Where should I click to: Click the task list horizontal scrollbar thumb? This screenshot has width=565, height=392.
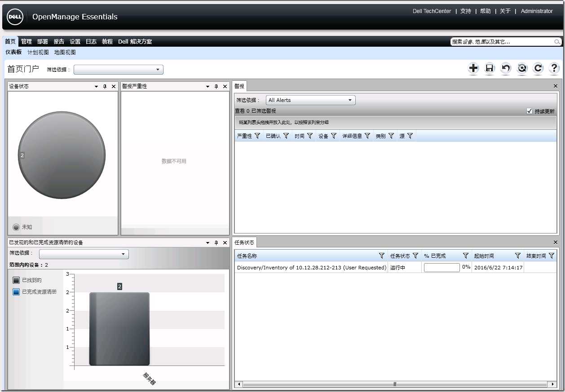point(395,384)
